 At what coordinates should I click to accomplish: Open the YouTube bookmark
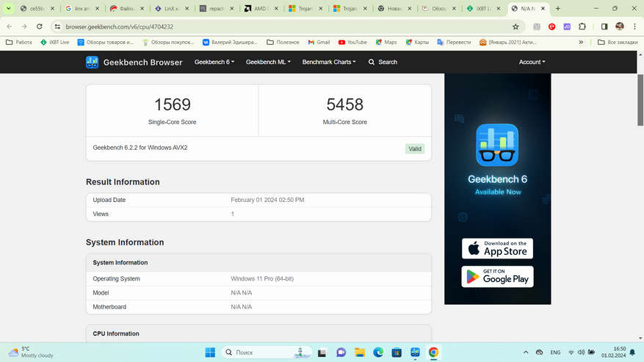click(x=352, y=43)
